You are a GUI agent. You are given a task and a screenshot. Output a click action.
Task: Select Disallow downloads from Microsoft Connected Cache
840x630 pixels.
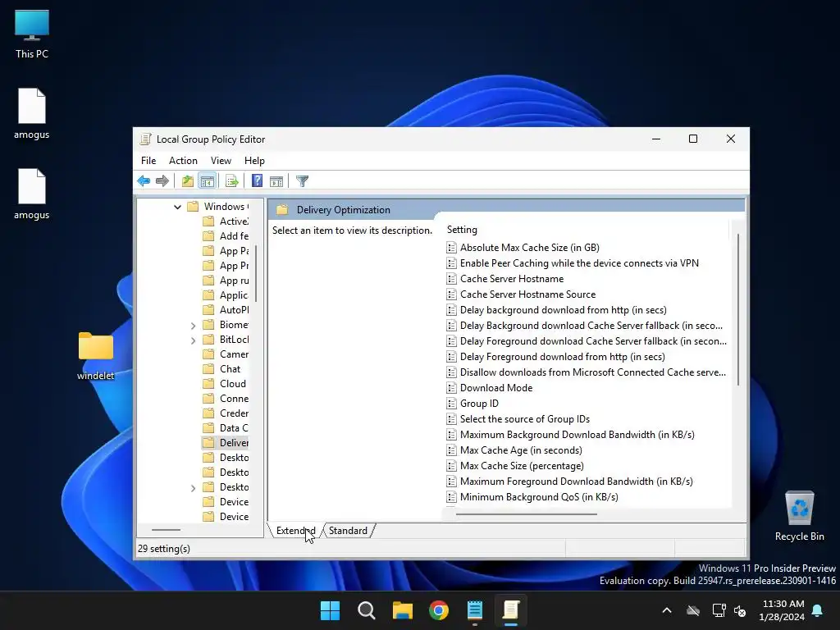click(x=587, y=372)
